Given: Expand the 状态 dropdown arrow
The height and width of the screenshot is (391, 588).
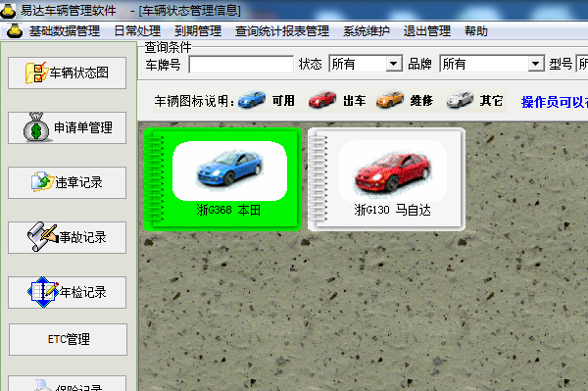Looking at the screenshot, I should [x=393, y=64].
